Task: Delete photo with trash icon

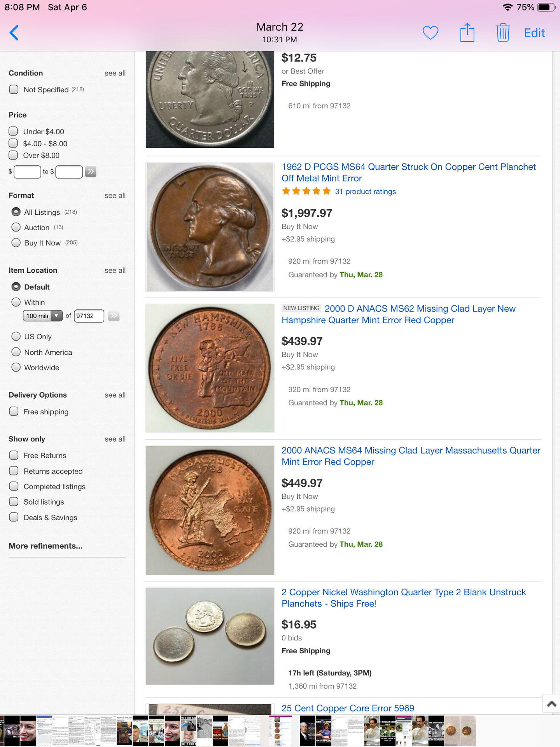Action: pyautogui.click(x=503, y=33)
